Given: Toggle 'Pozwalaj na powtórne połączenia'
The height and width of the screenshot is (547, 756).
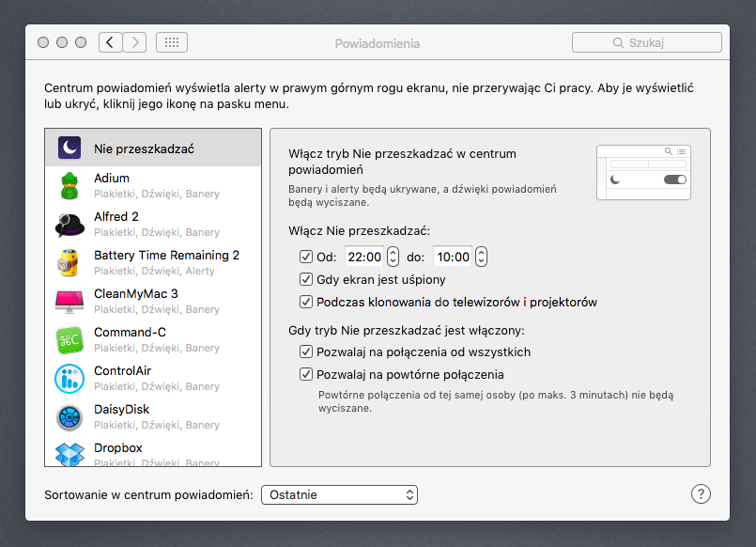Looking at the screenshot, I should click(306, 373).
